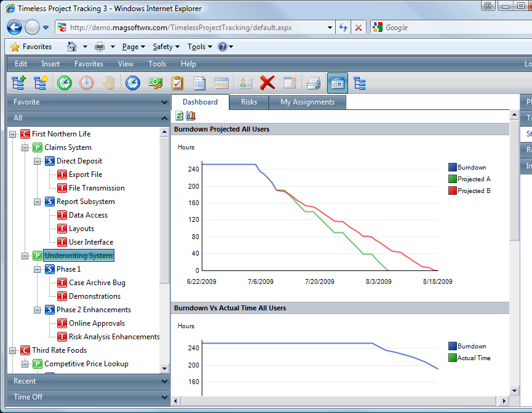Click the money expense toolbar icon
The height and width of the screenshot is (413, 532).
click(155, 83)
